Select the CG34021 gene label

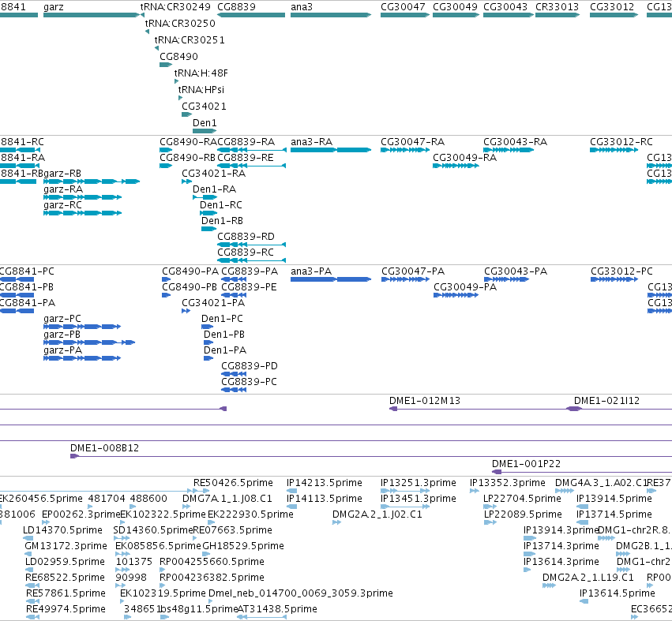[204, 107]
